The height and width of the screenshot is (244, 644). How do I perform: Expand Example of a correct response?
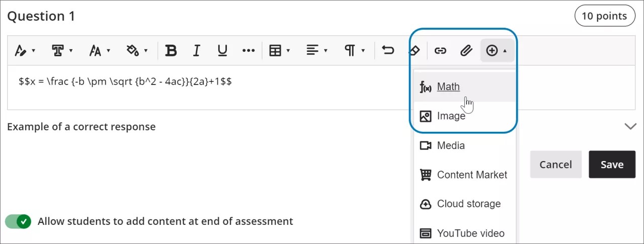630,126
